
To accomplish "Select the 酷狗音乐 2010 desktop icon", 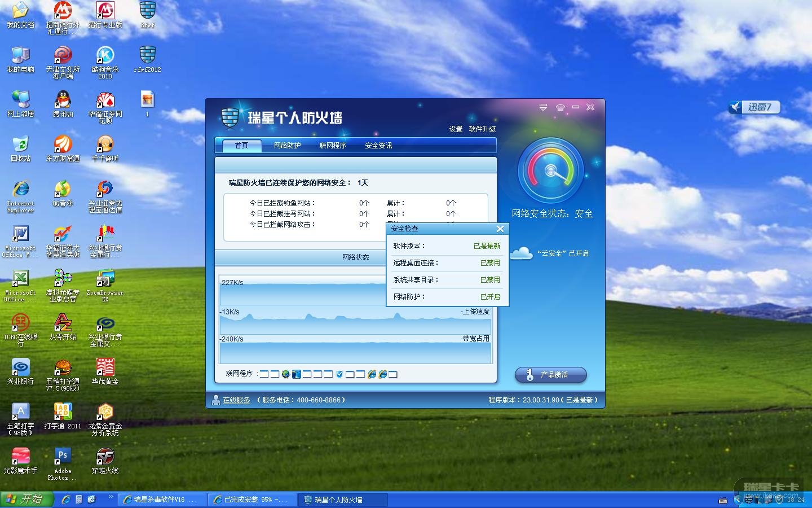I will tap(105, 62).
